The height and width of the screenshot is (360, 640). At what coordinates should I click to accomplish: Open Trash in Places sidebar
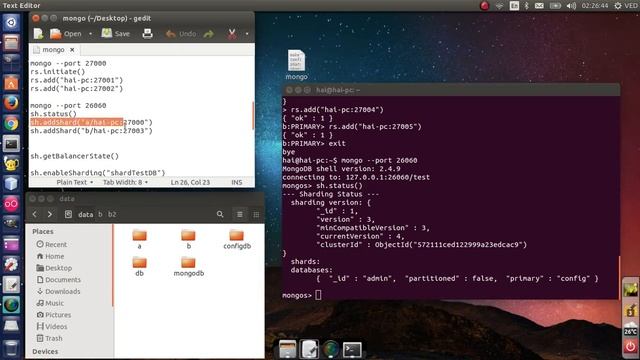(x=49, y=338)
